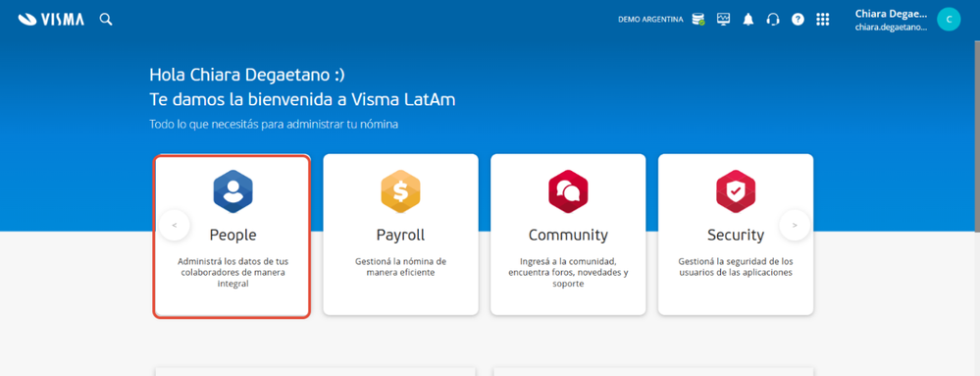Click the People description 'Administrá los datos'

pyautogui.click(x=232, y=272)
